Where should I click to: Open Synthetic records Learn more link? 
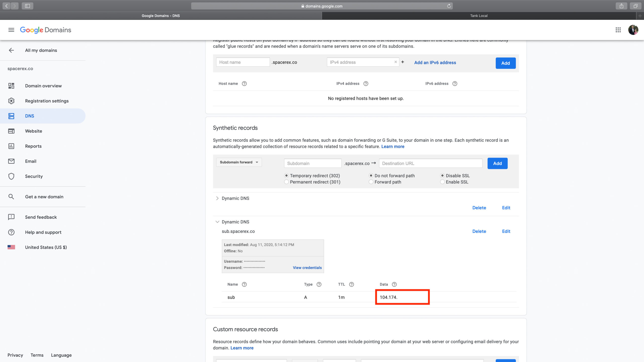coord(393,147)
